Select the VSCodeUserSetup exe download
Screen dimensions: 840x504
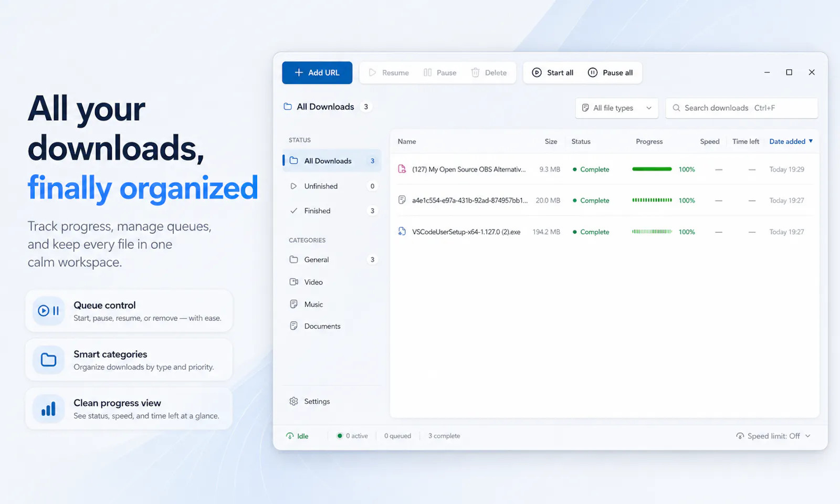point(604,232)
